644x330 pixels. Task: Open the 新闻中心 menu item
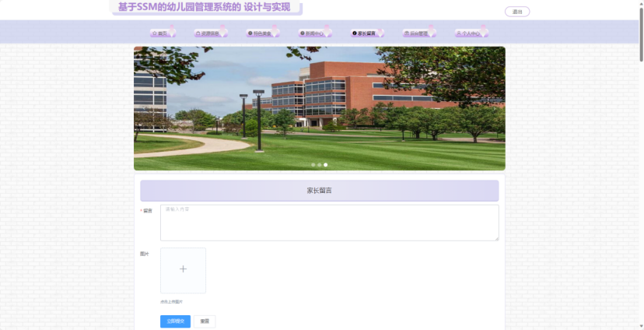(x=315, y=33)
